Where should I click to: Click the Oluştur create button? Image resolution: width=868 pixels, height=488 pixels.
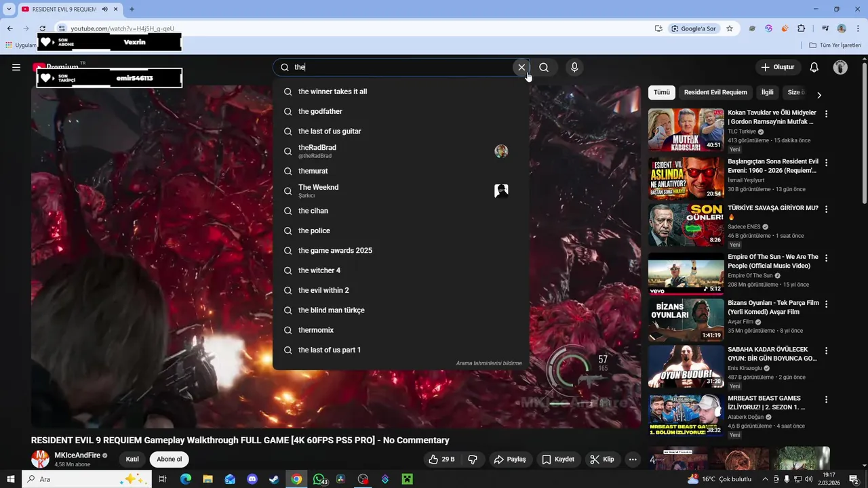(x=777, y=67)
